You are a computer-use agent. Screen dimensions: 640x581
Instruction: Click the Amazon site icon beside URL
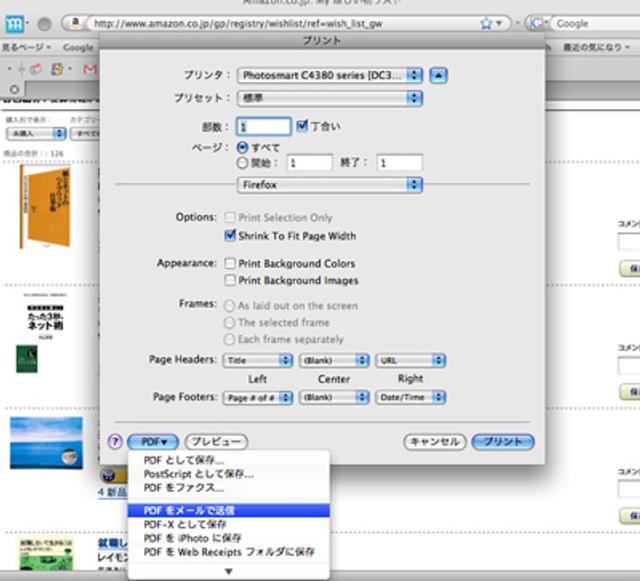(x=75, y=22)
